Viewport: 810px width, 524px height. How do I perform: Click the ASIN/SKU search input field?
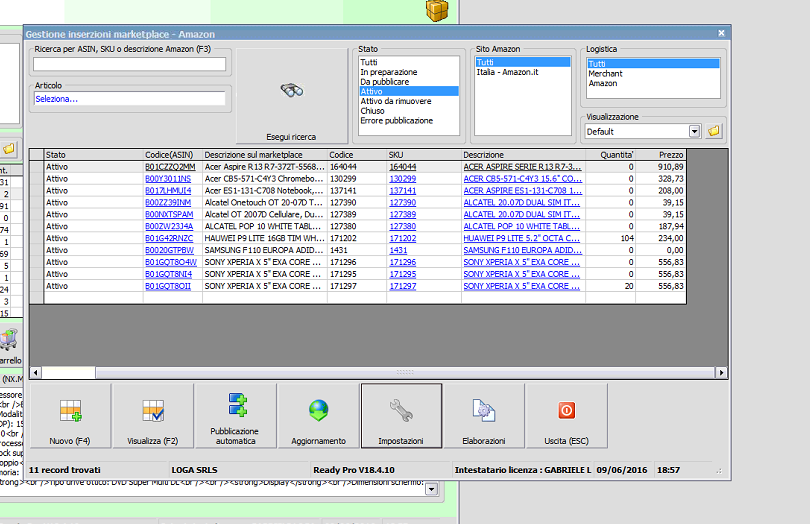[129, 64]
